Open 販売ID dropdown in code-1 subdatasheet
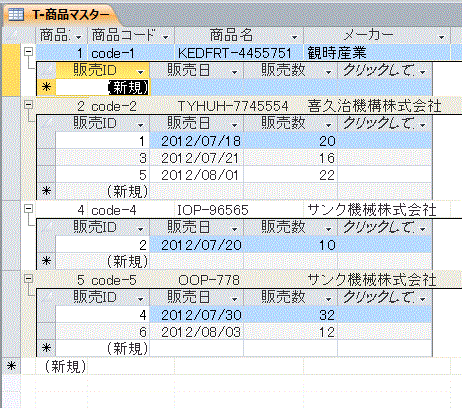The image size is (462, 408). 141,72
